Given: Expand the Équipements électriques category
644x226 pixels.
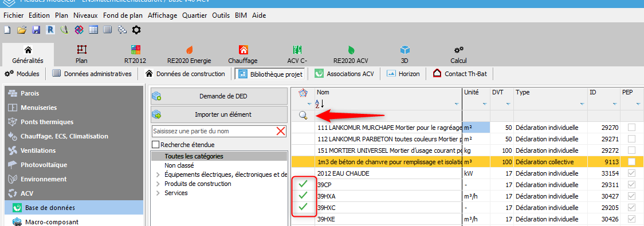Looking at the screenshot, I should [158, 175].
